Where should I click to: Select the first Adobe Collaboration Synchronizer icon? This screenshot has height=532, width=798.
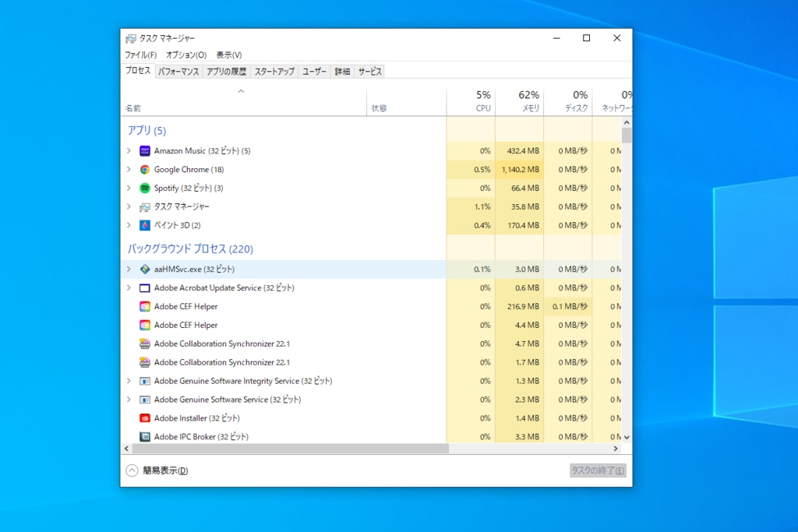[144, 344]
